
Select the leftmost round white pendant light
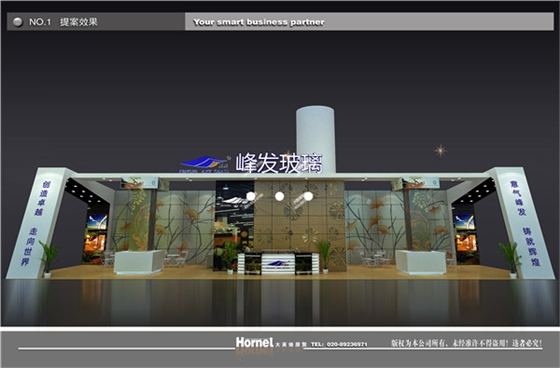click(251, 196)
